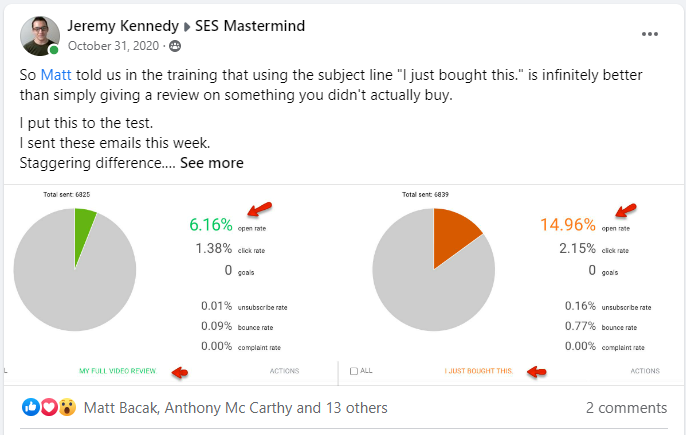Open the three-dot post options menu
Viewport: 686px width, 435px height.
650,34
